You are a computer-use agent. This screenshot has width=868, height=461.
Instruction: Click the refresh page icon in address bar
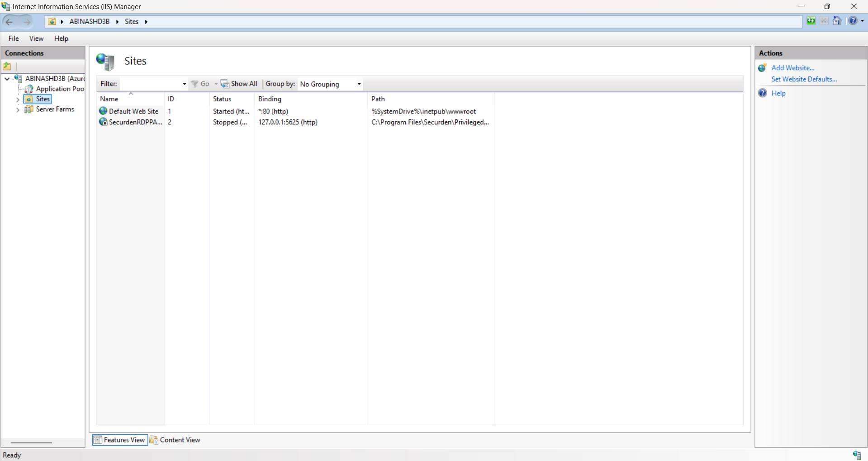(x=811, y=21)
